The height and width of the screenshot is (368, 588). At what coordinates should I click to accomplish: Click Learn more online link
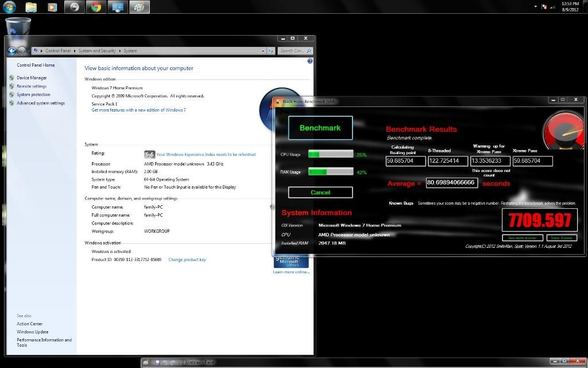click(291, 272)
